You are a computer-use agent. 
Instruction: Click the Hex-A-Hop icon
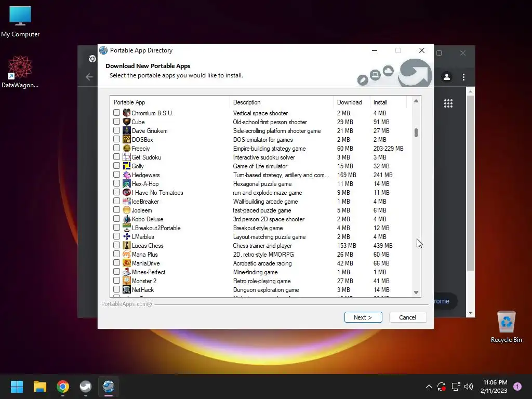(x=127, y=183)
